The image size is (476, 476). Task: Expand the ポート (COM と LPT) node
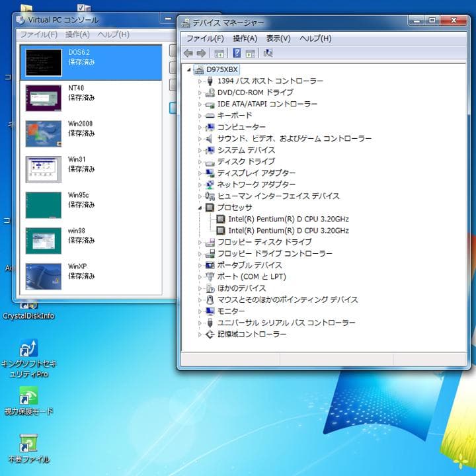click(x=200, y=277)
